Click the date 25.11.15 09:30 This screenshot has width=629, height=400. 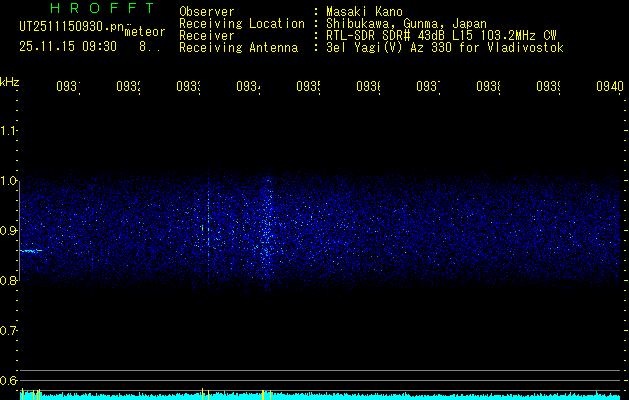pos(68,47)
